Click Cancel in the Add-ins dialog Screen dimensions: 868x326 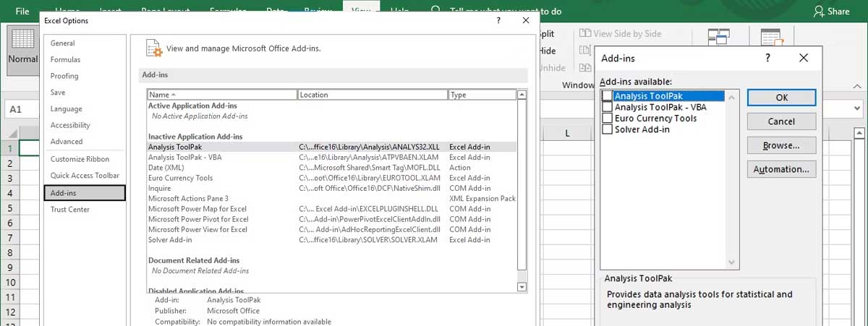[781, 121]
